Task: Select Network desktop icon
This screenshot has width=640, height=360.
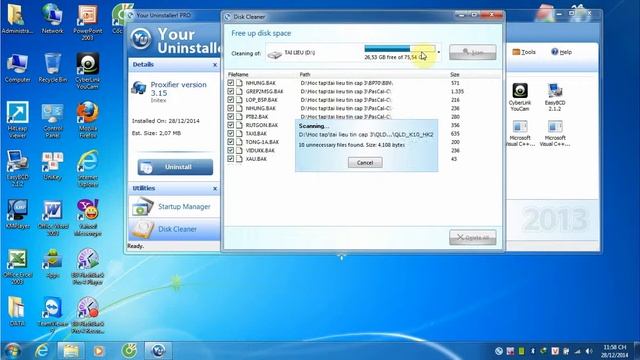Action: point(52,19)
